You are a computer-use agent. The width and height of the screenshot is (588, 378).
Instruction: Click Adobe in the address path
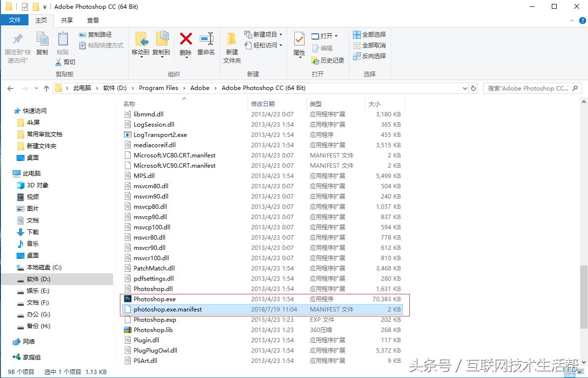click(x=200, y=88)
